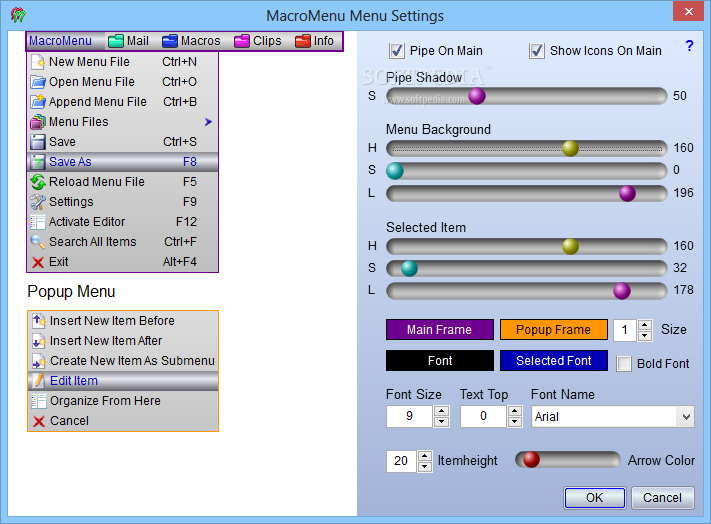Click the blue question mark help icon

point(689,45)
